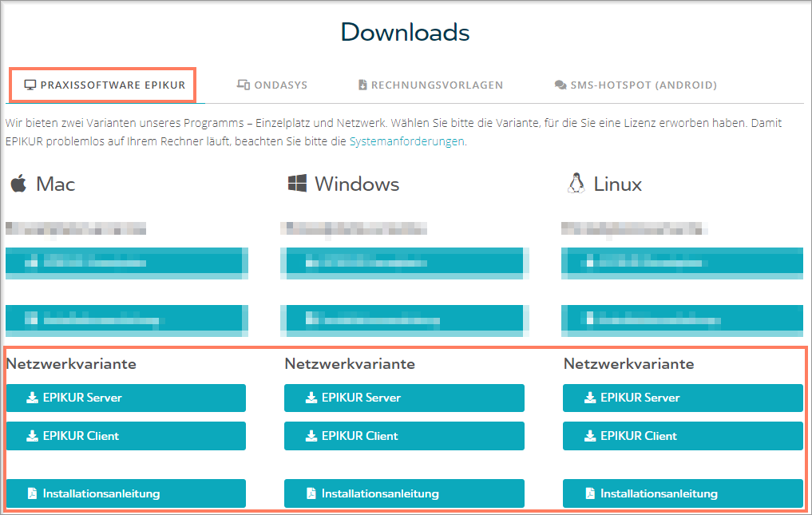Download EPIKUR Client for Linux
Screen dimensions: 812x515
point(683,436)
